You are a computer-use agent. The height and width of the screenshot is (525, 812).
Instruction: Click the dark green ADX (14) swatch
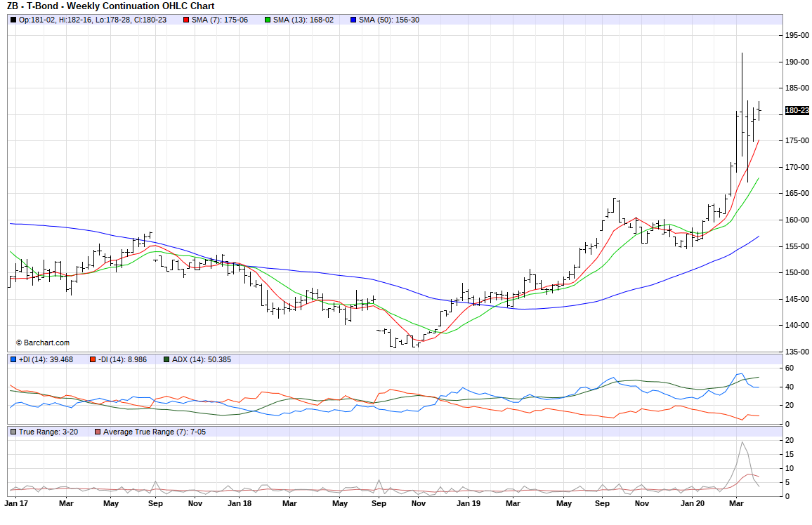coord(166,360)
